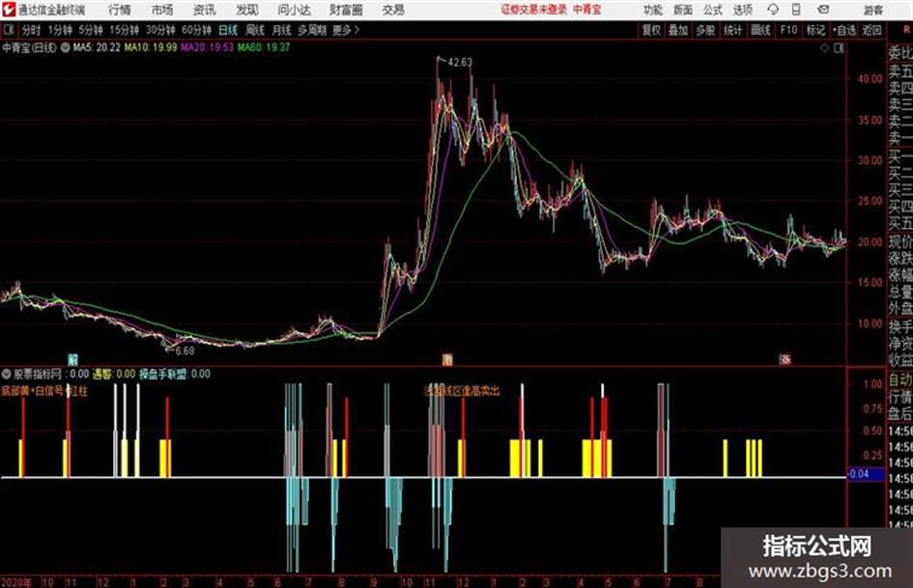This screenshot has width=913, height=588.
Task: Open the 版面 menu
Action: pos(682,10)
